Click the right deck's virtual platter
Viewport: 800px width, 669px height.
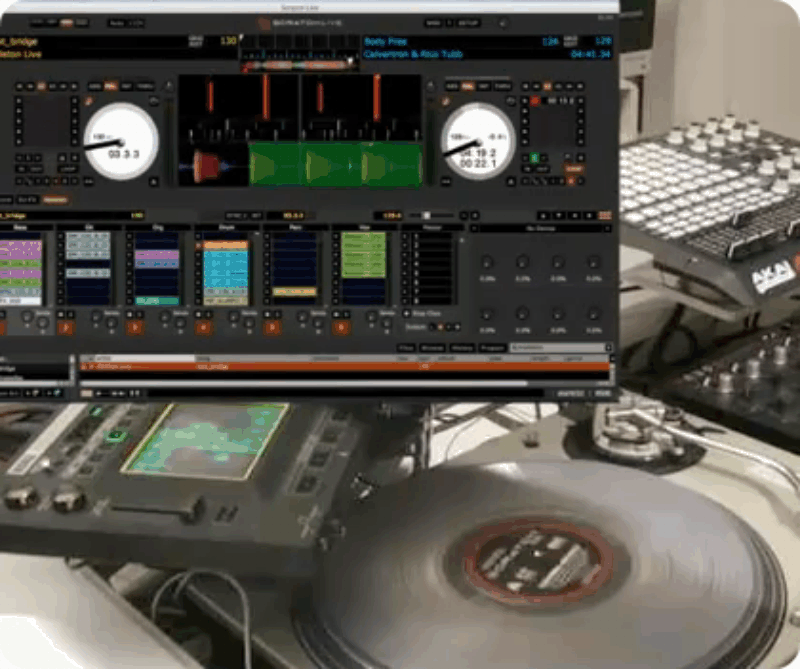(478, 141)
